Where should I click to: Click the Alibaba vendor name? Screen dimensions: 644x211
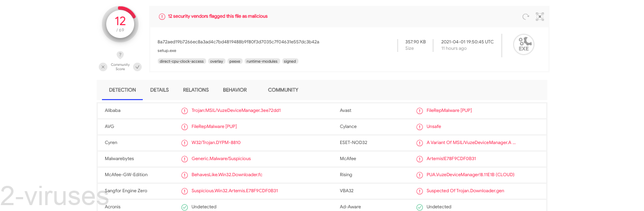coord(113,111)
